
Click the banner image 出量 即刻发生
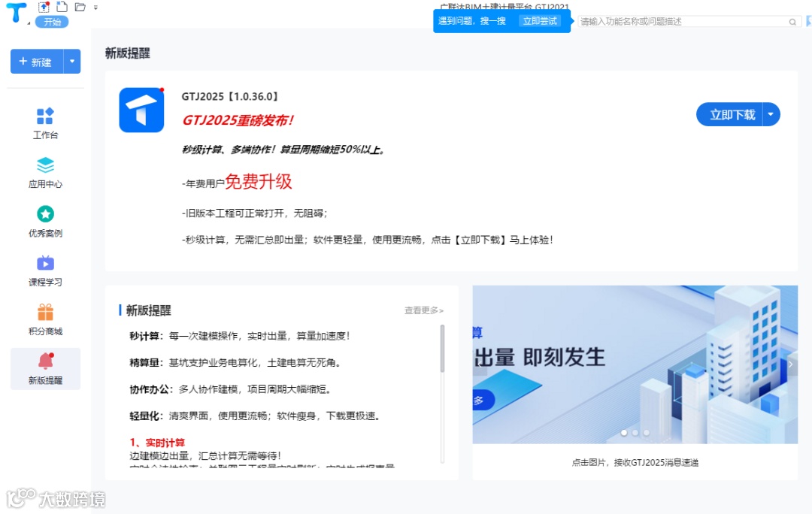(x=635, y=364)
